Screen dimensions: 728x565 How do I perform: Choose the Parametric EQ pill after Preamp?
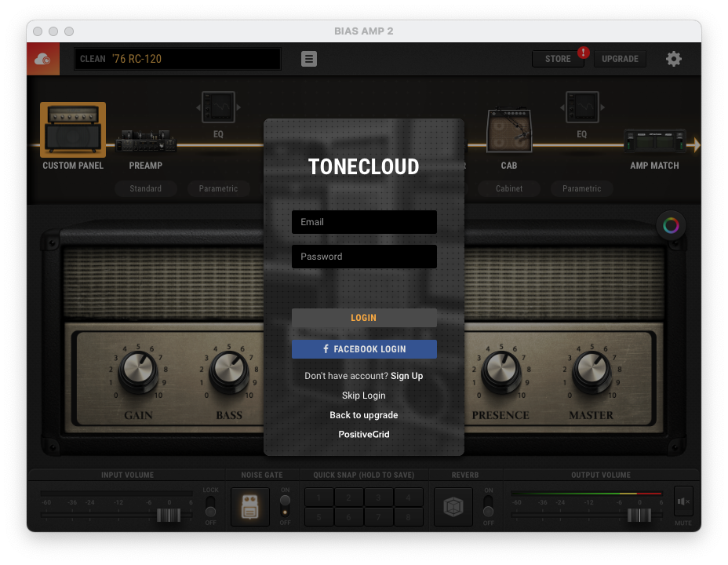pyautogui.click(x=218, y=188)
